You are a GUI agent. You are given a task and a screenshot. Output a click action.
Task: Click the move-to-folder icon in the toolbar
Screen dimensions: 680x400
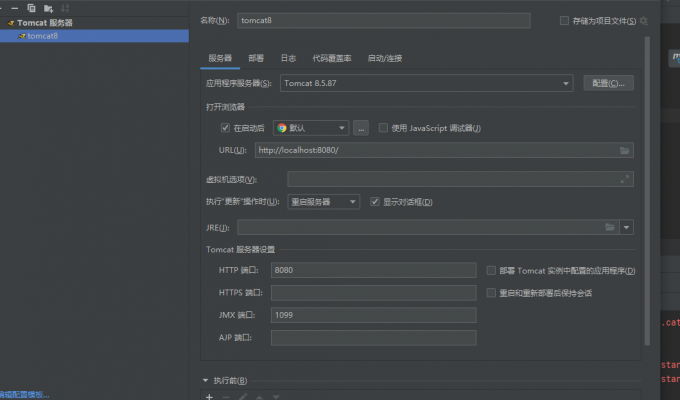point(48,7)
